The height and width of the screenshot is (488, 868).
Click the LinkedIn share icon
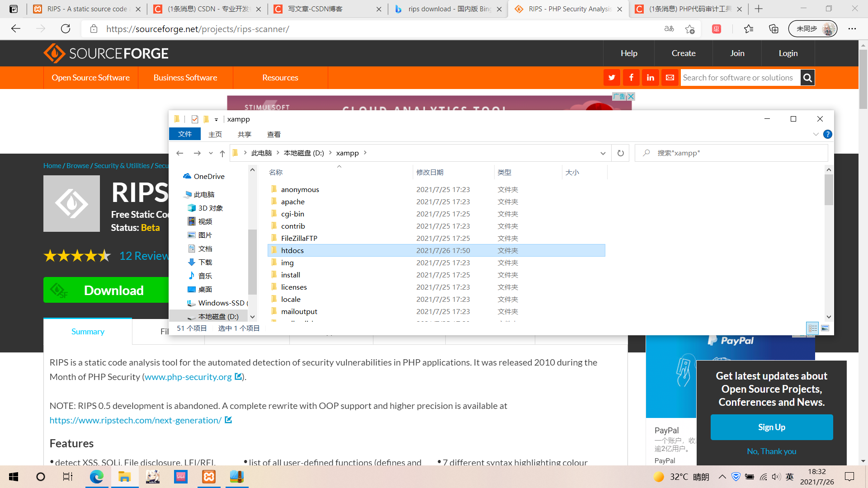pyautogui.click(x=651, y=78)
